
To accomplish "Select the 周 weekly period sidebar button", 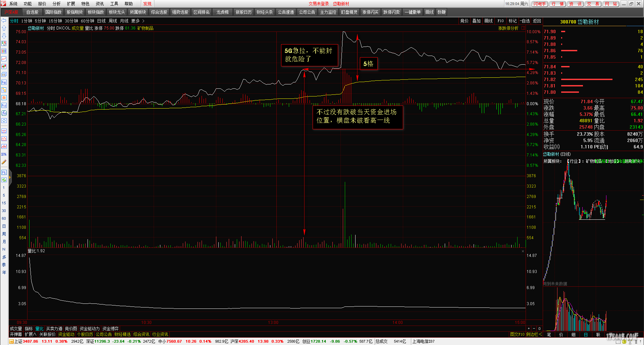I will pyautogui.click(x=4, y=234).
